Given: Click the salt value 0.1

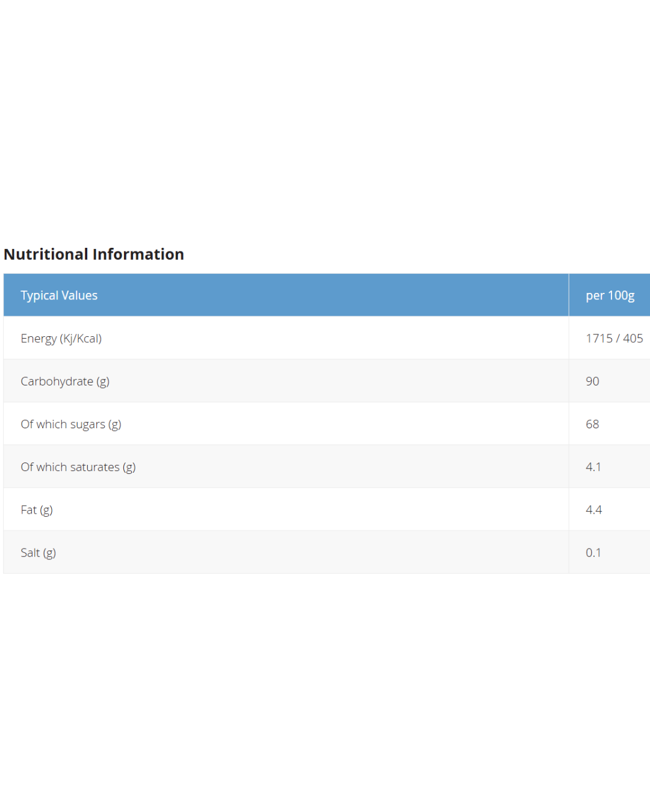Looking at the screenshot, I should pos(593,553).
